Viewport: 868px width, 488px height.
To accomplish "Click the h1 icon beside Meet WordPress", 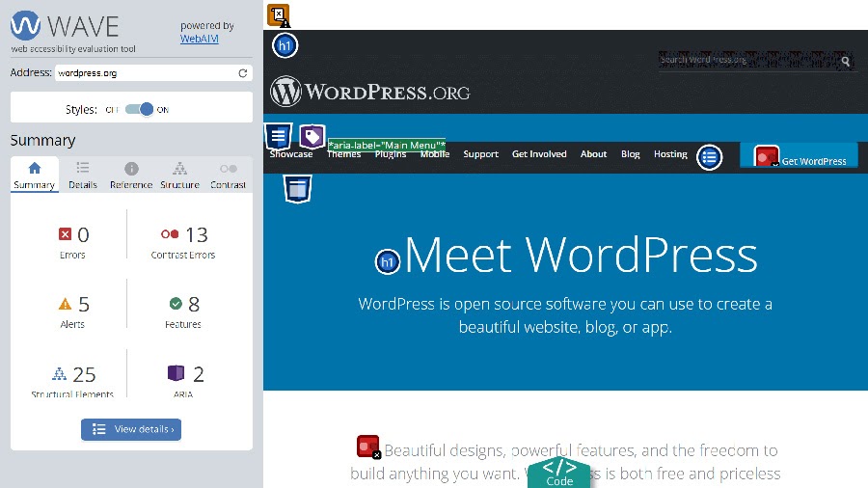I will (388, 262).
